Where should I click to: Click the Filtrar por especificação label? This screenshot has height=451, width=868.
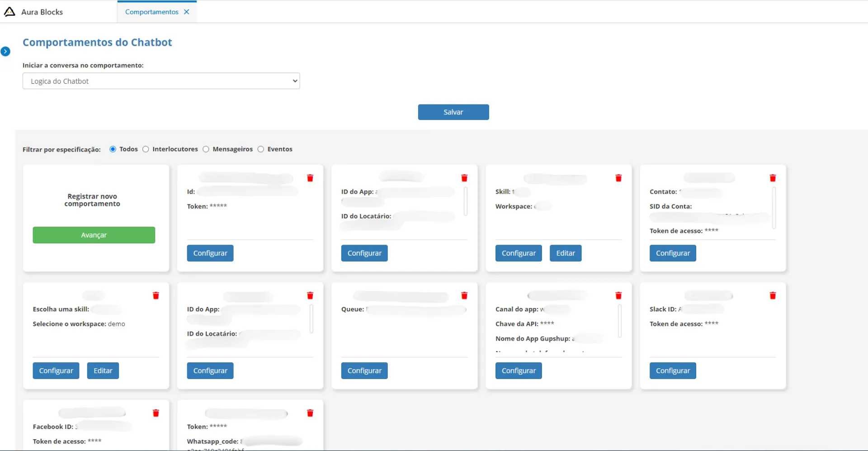pos(61,149)
